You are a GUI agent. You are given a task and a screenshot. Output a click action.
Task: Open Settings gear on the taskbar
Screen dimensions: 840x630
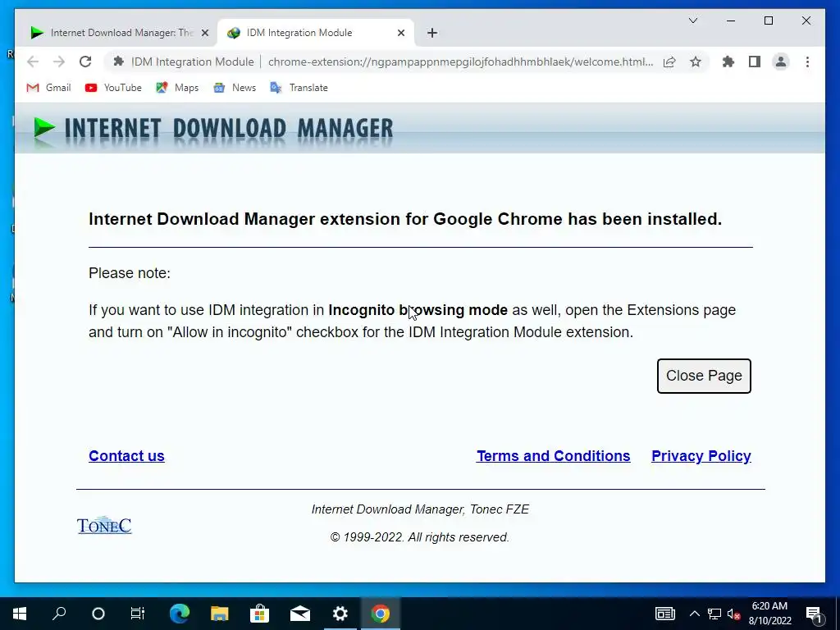point(340,614)
